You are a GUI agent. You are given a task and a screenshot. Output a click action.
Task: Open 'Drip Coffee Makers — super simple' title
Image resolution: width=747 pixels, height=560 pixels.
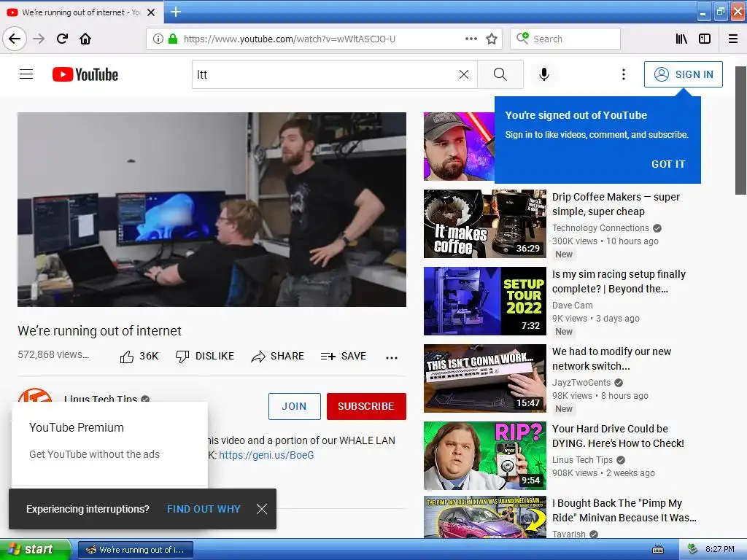tap(616, 204)
